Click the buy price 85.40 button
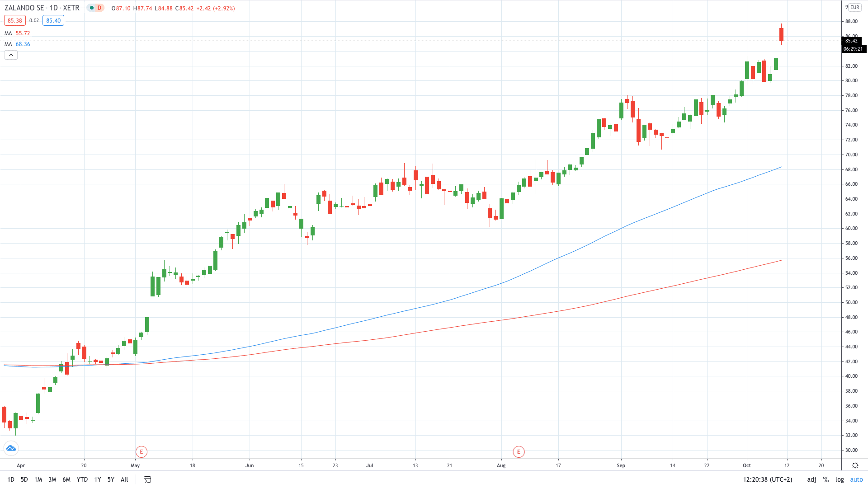Screen dimensions: 868x488 click(53, 20)
